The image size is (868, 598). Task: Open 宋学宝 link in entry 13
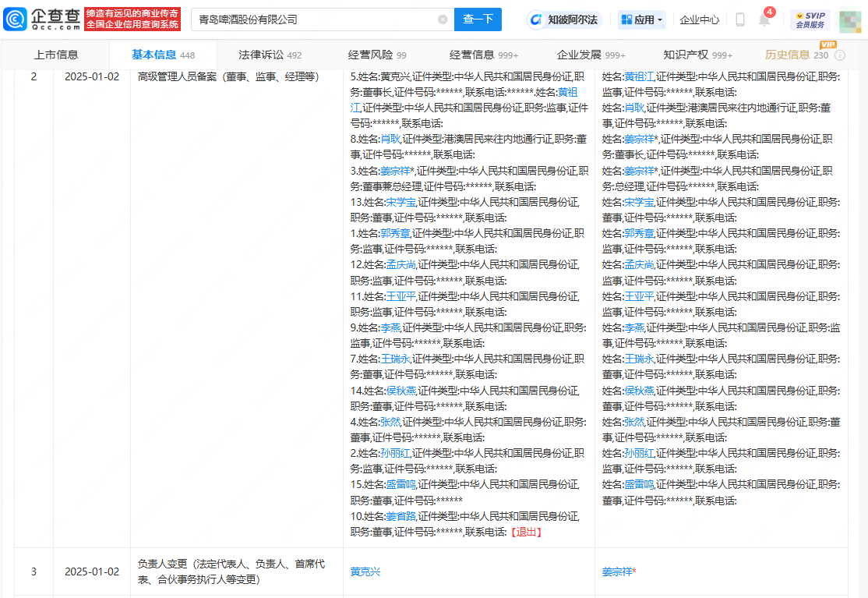[x=400, y=202]
